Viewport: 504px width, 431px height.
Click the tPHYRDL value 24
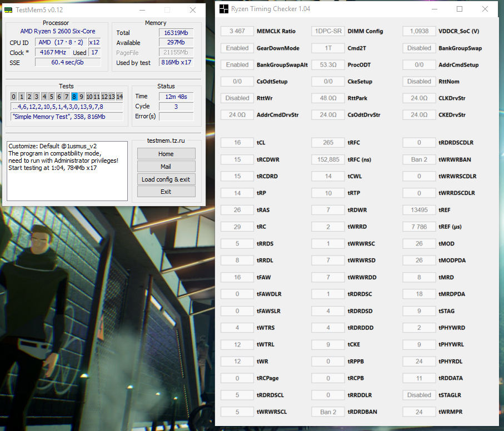(x=419, y=362)
